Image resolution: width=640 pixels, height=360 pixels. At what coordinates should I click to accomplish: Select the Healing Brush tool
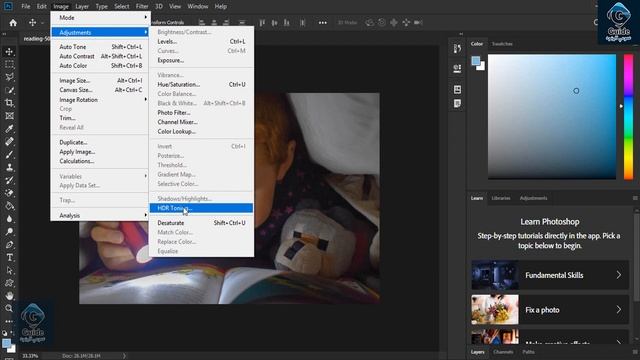point(9,142)
